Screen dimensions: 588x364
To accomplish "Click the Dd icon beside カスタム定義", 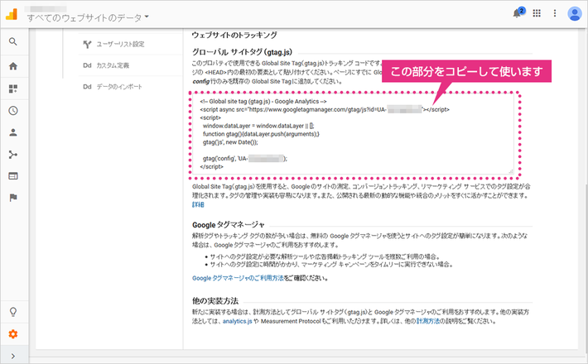I will [87, 65].
